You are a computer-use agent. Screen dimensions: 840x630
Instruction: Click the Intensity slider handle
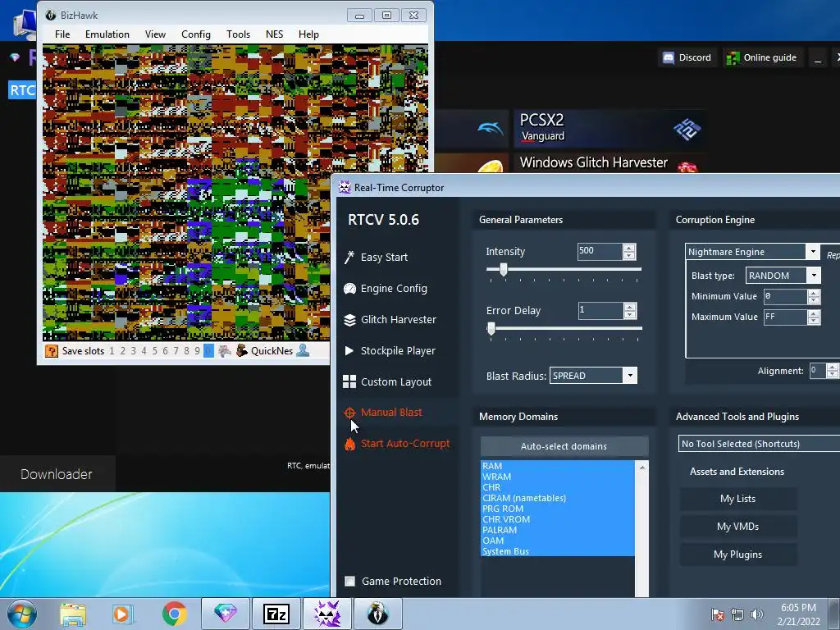pyautogui.click(x=504, y=270)
